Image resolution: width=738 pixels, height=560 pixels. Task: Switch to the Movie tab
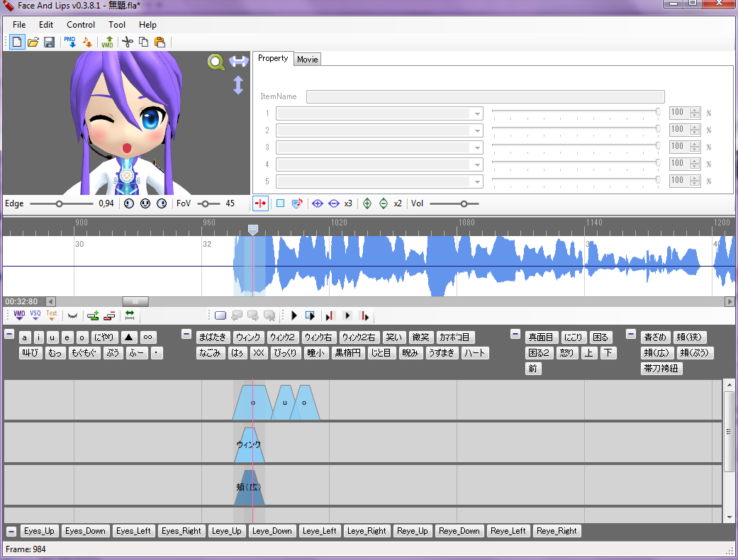point(308,60)
